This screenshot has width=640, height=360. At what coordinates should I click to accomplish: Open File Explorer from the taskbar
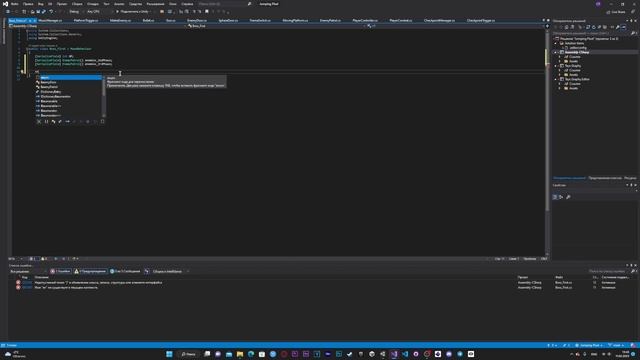tap(240, 354)
